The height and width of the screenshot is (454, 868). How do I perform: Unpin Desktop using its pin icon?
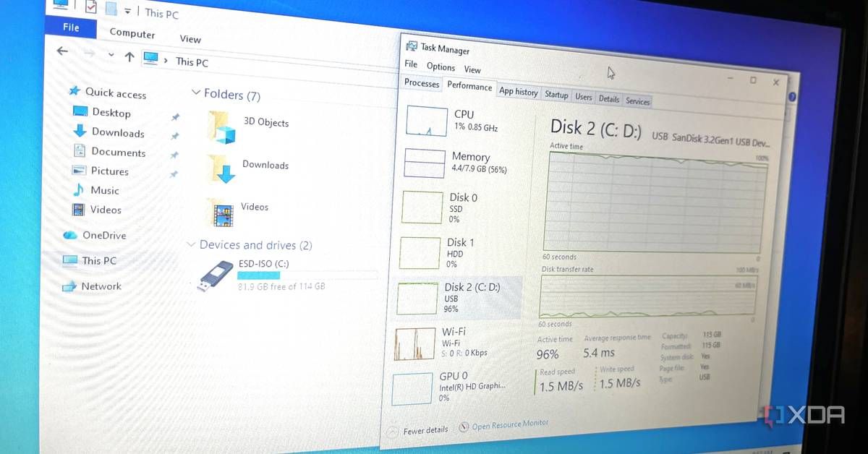point(175,116)
